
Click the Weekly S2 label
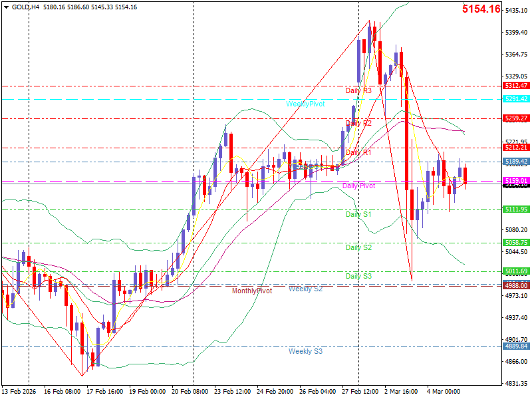coord(305,289)
